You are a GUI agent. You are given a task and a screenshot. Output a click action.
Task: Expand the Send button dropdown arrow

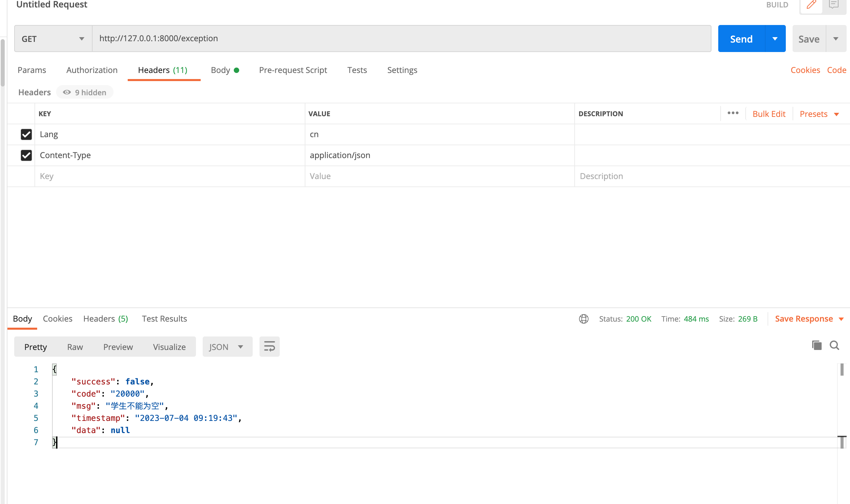[775, 39]
